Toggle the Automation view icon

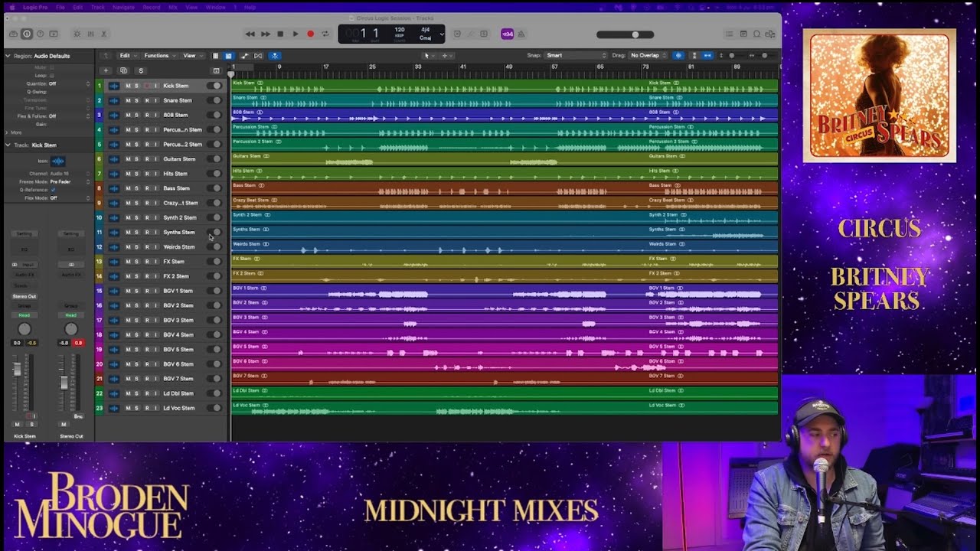coord(244,56)
